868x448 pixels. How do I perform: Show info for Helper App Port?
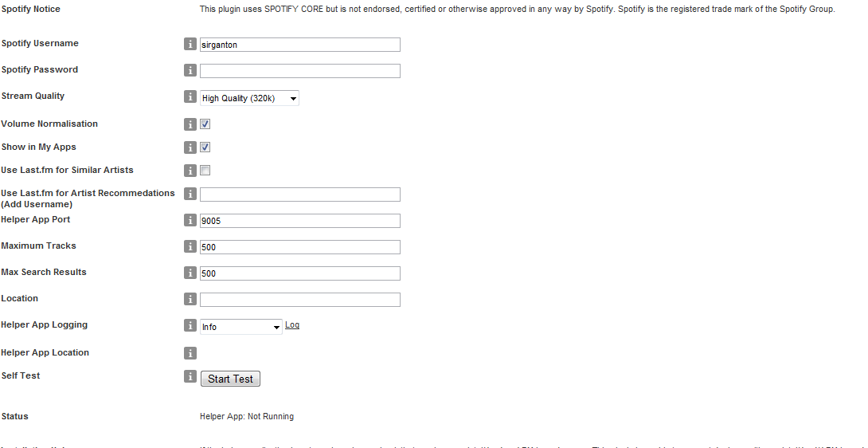(190, 221)
